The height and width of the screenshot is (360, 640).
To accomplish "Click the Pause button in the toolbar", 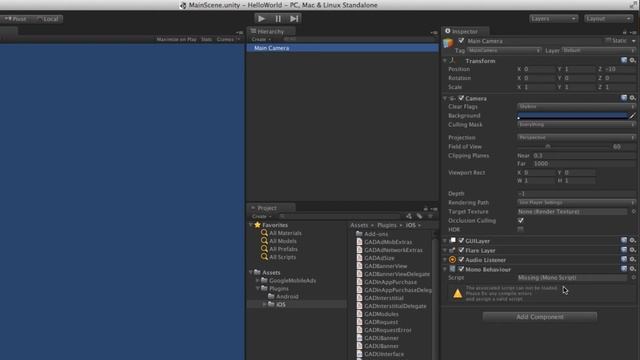I will point(278,18).
